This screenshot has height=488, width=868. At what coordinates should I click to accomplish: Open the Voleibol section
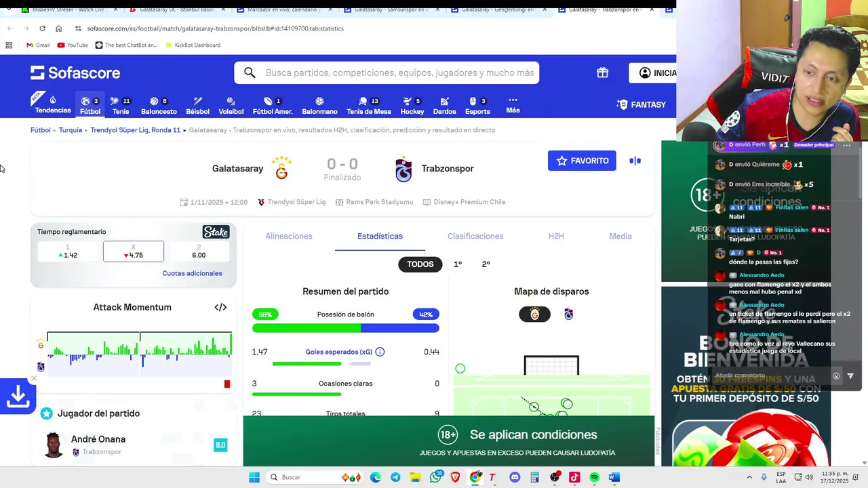click(x=231, y=104)
